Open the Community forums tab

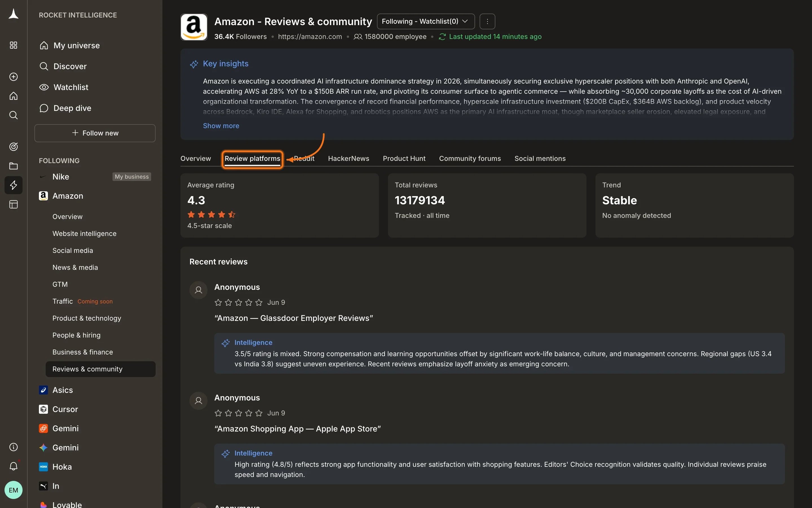point(470,159)
